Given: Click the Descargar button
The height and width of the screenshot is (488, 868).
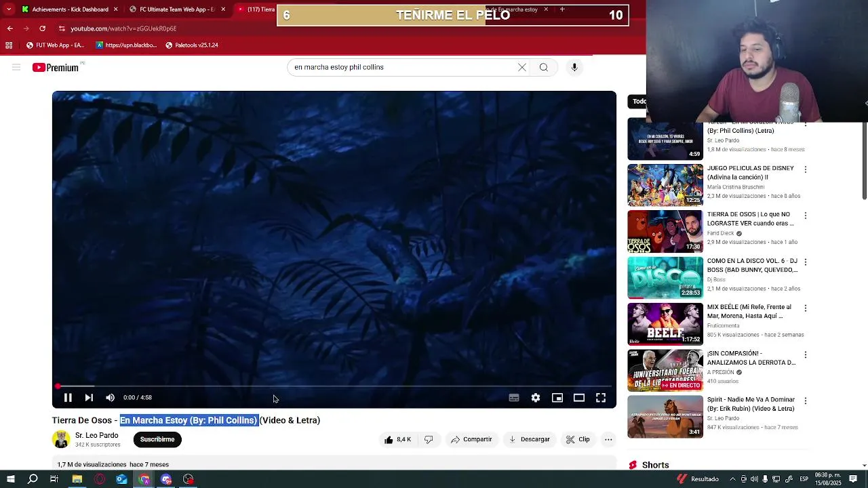Looking at the screenshot, I should pos(530,439).
